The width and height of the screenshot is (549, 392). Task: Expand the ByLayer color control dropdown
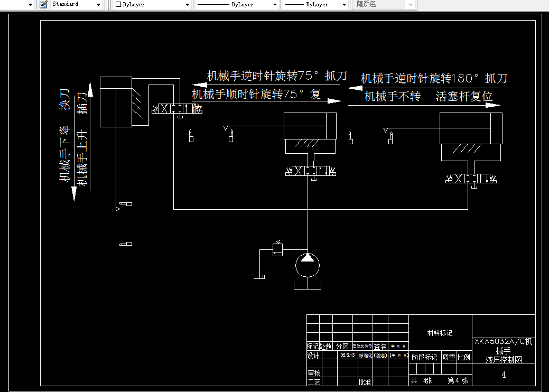pyautogui.click(x=187, y=4)
